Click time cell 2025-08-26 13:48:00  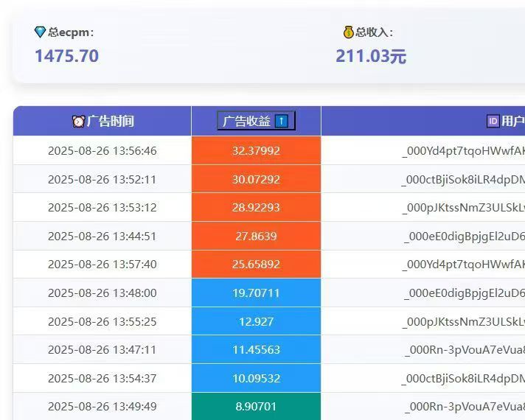102,293
